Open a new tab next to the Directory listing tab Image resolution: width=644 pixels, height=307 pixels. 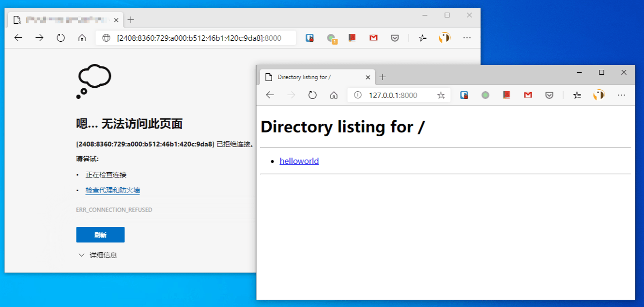(383, 77)
